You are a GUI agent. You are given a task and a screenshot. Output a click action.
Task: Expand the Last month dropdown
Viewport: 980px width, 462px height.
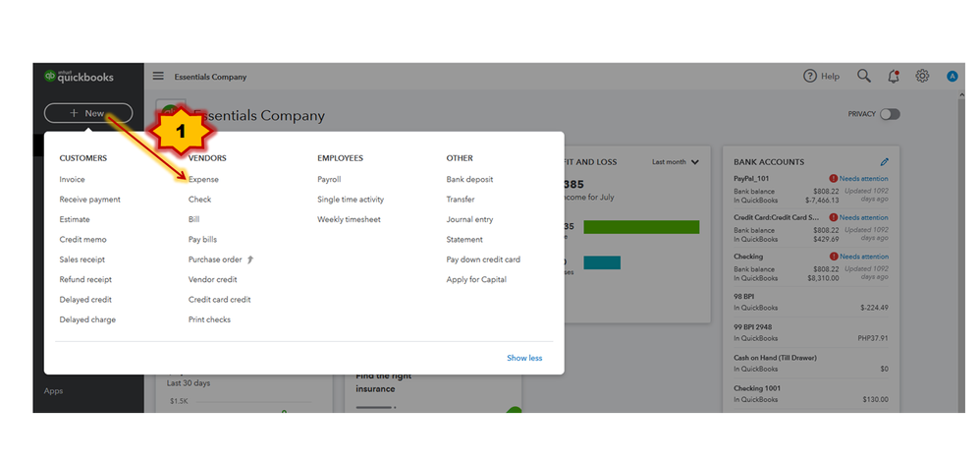tap(676, 161)
